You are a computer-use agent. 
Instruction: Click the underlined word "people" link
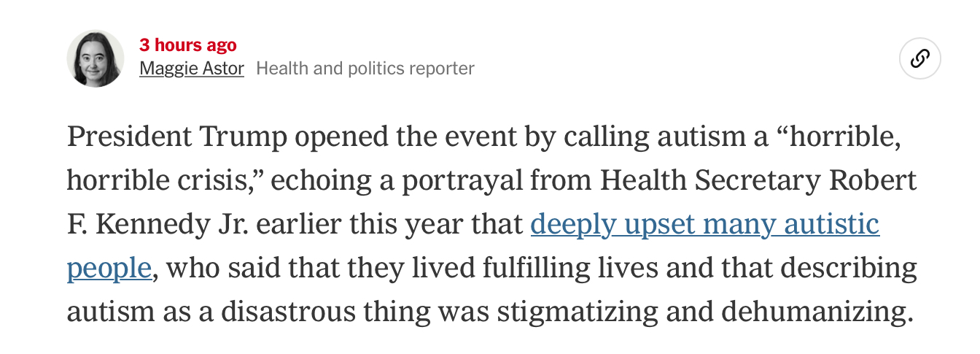109,269
